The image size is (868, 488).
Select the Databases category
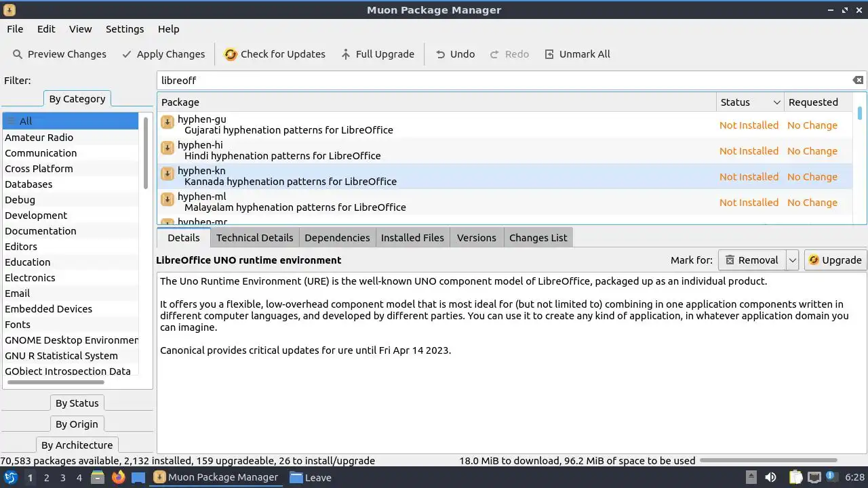[x=71, y=184]
